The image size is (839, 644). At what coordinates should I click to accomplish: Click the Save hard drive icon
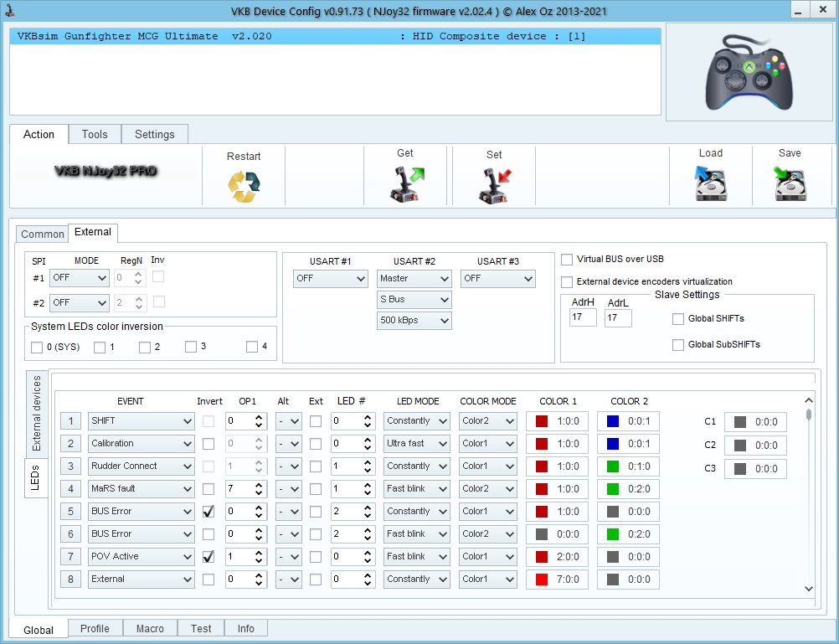pos(790,183)
